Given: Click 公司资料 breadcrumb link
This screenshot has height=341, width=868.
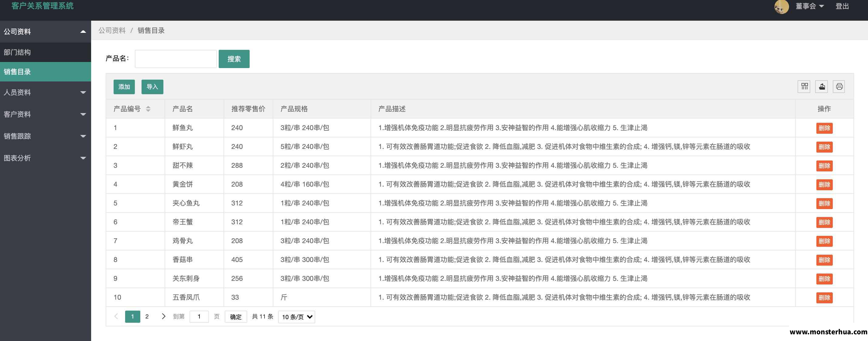Looking at the screenshot, I should (112, 31).
